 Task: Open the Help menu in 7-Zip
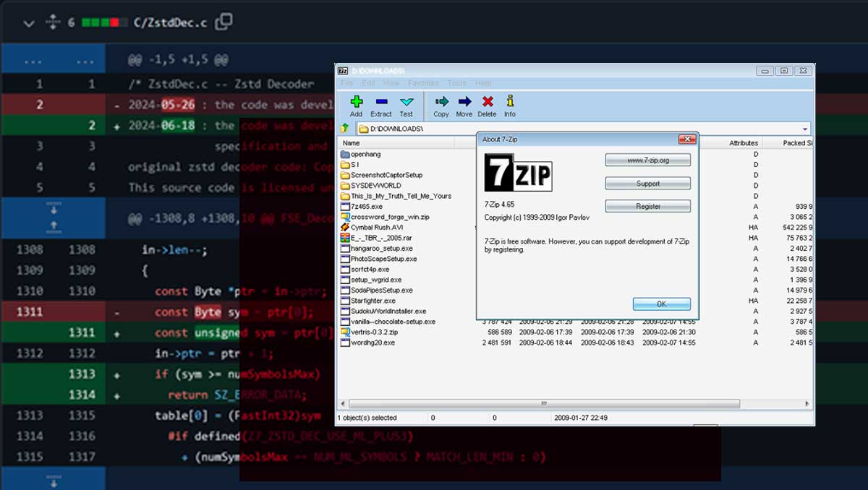tap(483, 83)
